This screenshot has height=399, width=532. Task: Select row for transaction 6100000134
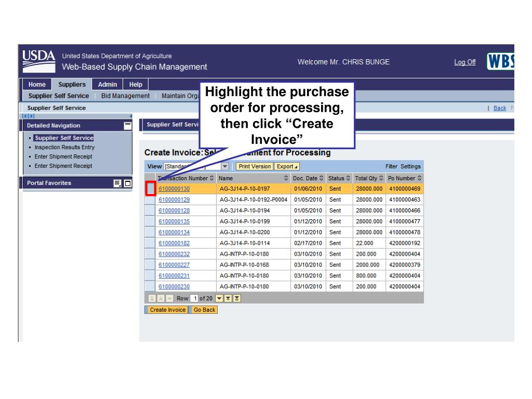(x=150, y=232)
